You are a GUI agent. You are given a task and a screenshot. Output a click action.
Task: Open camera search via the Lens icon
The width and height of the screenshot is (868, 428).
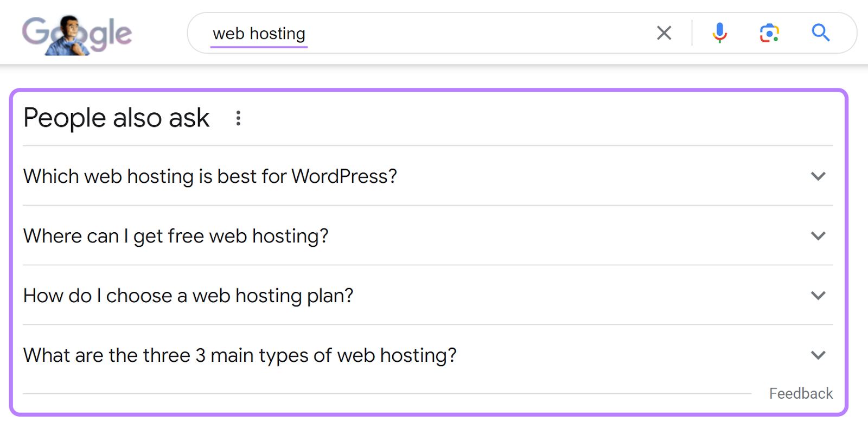(x=769, y=33)
